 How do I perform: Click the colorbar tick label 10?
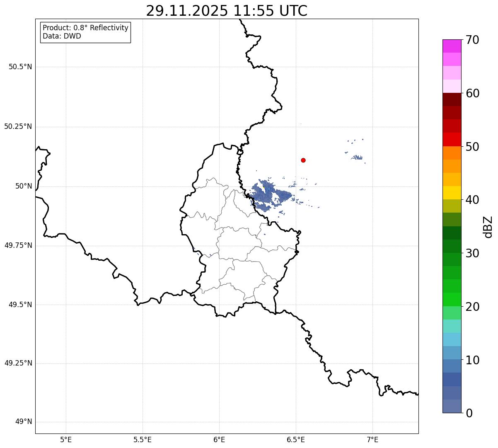coord(472,360)
